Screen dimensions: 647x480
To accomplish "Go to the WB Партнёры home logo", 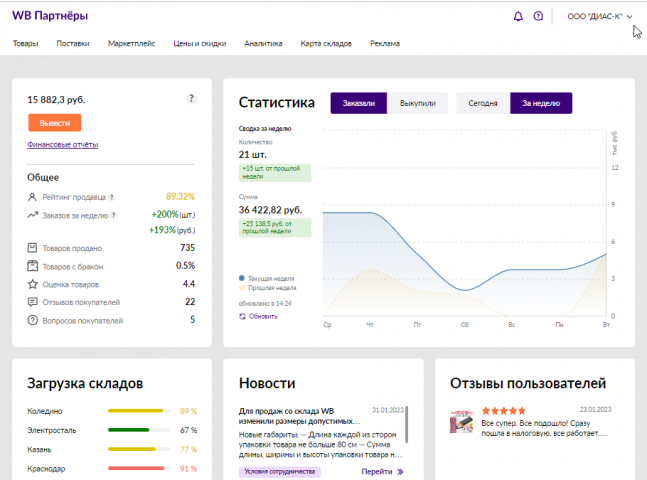I will coord(50,16).
